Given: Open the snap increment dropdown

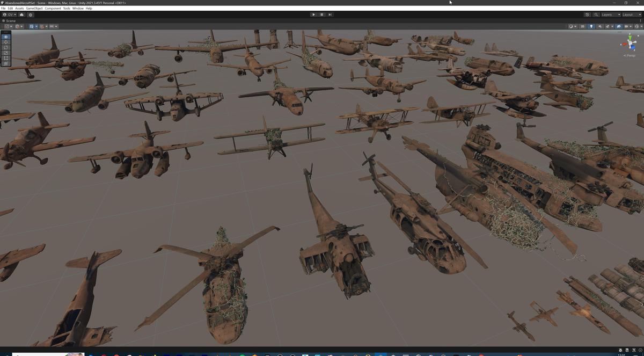Looking at the screenshot, I should 54,26.
